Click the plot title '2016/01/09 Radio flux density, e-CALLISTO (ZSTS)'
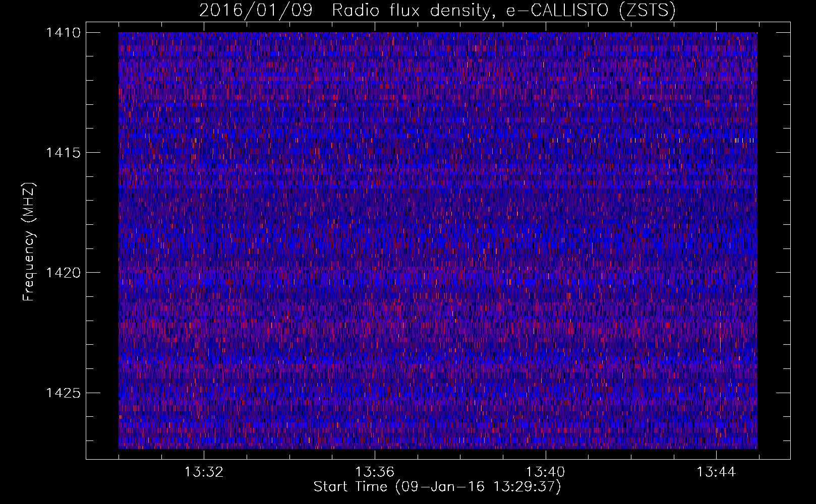This screenshot has width=816, height=504. pos(437,10)
